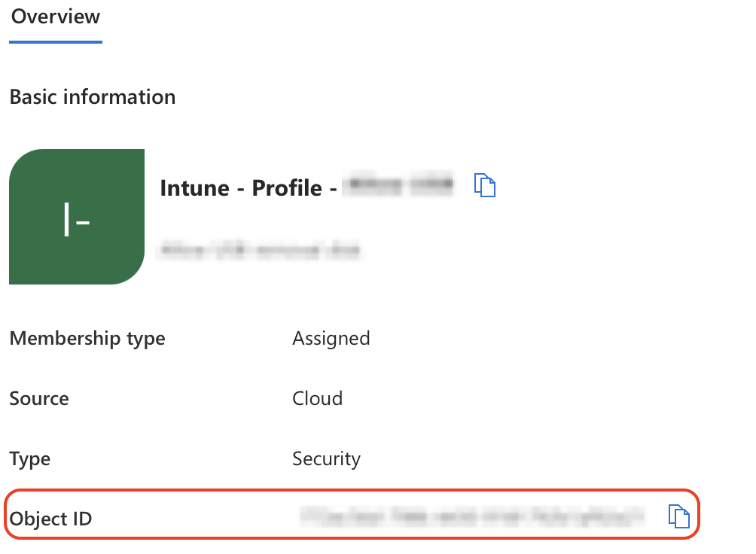Screen dimensions: 756x554
Task: Select the word Intune in the group title
Action: 192,187
